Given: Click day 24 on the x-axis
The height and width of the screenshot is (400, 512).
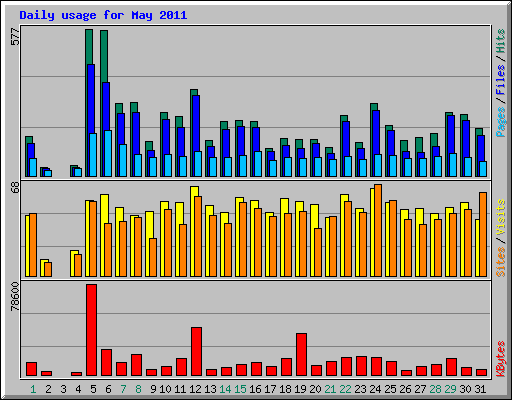Looking at the screenshot, I should click(375, 389).
